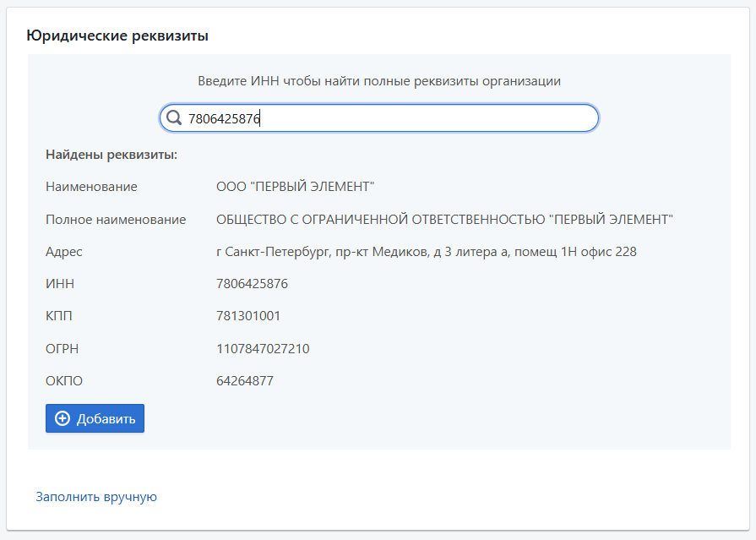This screenshot has width=756, height=540.
Task: Click the Найдены реквизиты header
Action: coord(111,155)
